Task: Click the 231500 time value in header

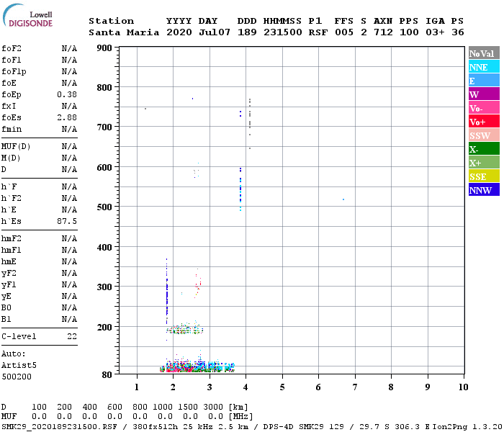Action: pos(282,32)
